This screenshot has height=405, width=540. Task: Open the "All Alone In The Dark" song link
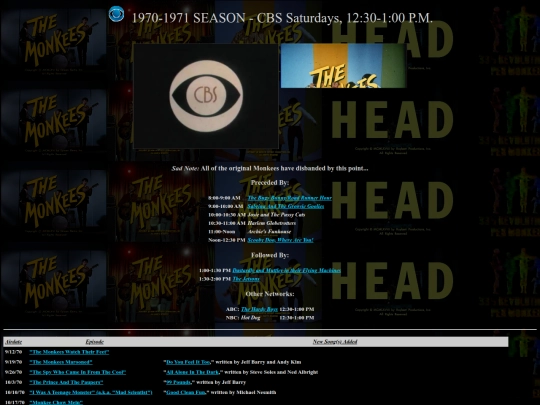tap(193, 372)
